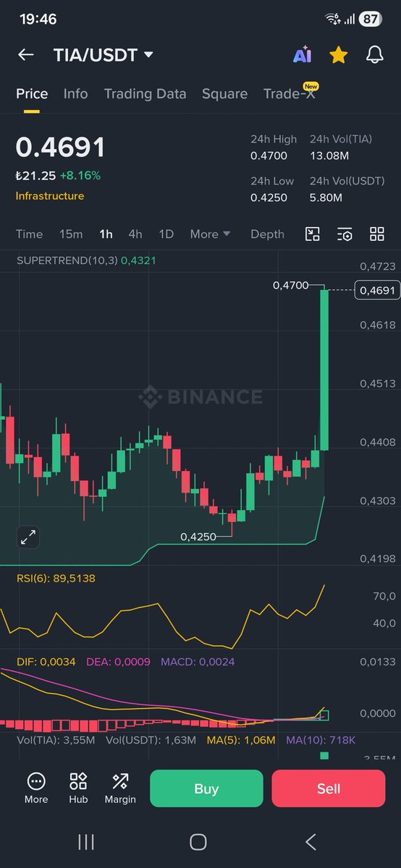This screenshot has width=401, height=868.
Task: Open the AI assistant icon
Action: point(302,55)
